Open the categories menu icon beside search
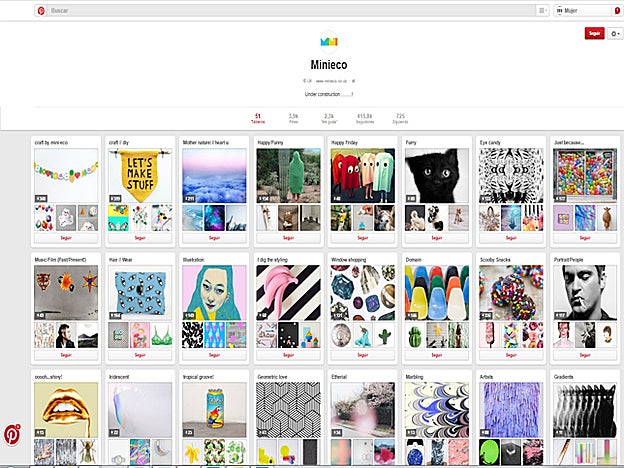This screenshot has height=468, width=624. [x=542, y=11]
